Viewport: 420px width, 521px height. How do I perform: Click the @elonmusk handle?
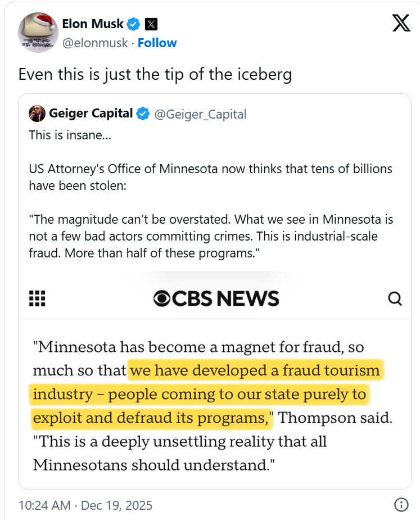coord(95,43)
